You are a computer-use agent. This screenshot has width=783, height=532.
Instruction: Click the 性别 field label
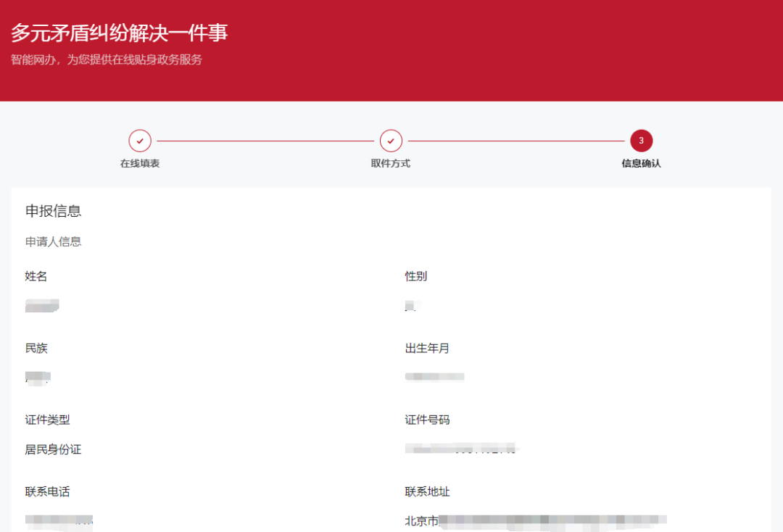(416, 276)
